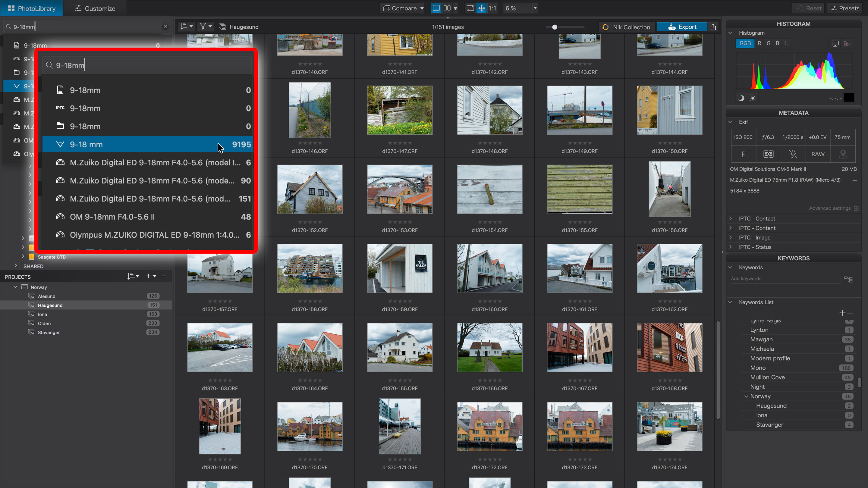Set zoom to 1:1
Screen dimensions: 868x488
point(492,8)
